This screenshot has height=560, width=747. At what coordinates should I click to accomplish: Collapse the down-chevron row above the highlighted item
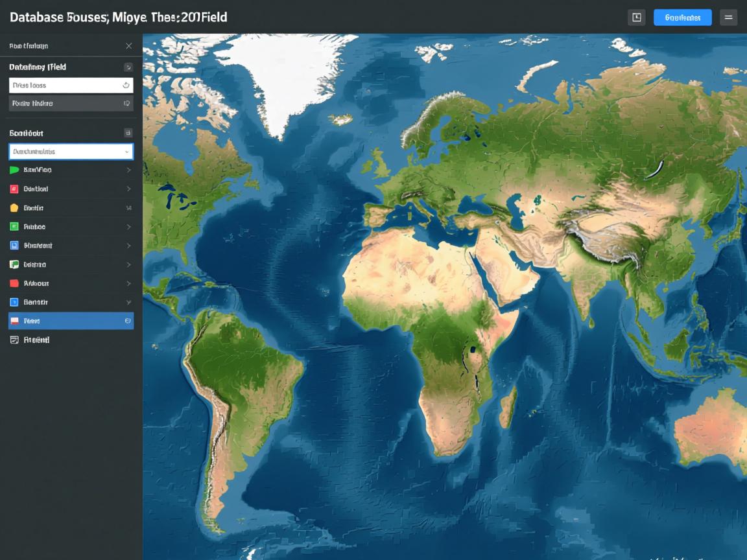coord(128,302)
